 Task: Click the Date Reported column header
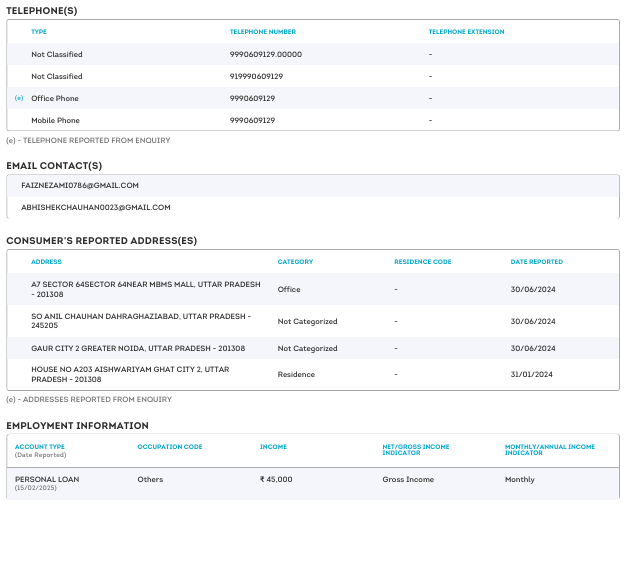pos(537,262)
